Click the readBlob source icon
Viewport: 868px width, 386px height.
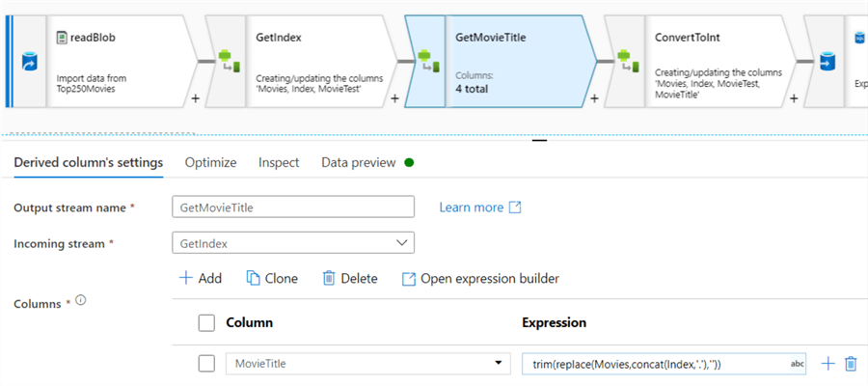[28, 62]
